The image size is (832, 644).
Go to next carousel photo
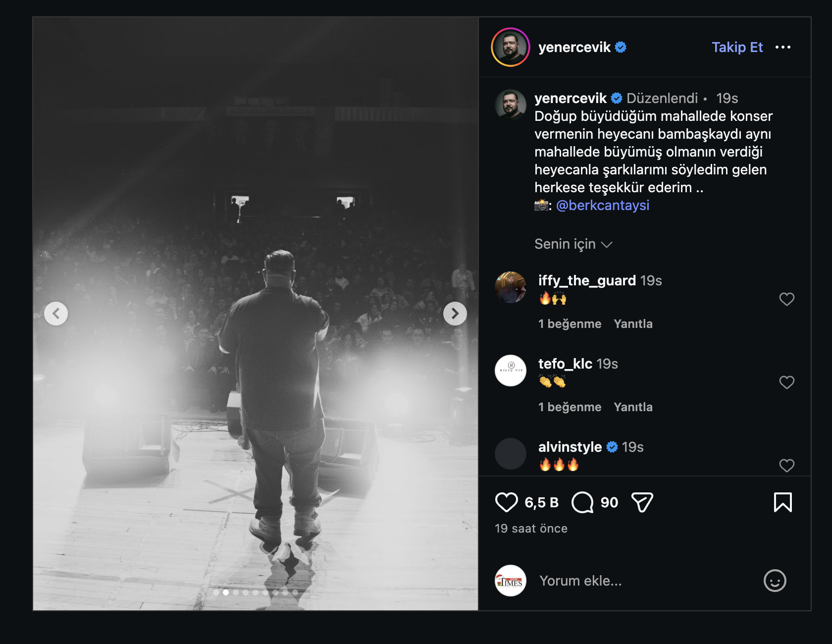[455, 314]
